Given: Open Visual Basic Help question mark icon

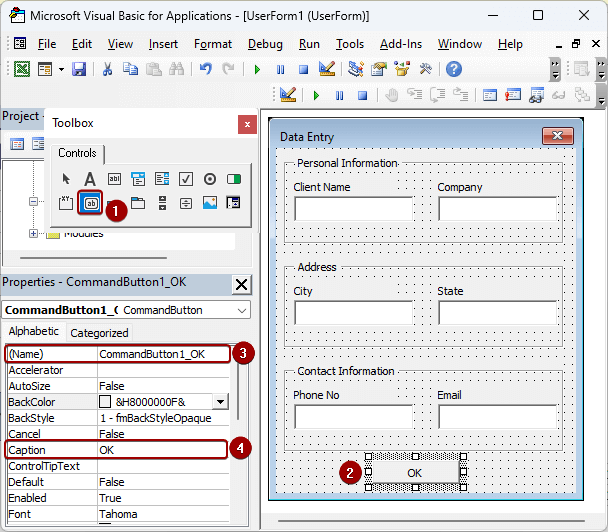Looking at the screenshot, I should click(454, 69).
